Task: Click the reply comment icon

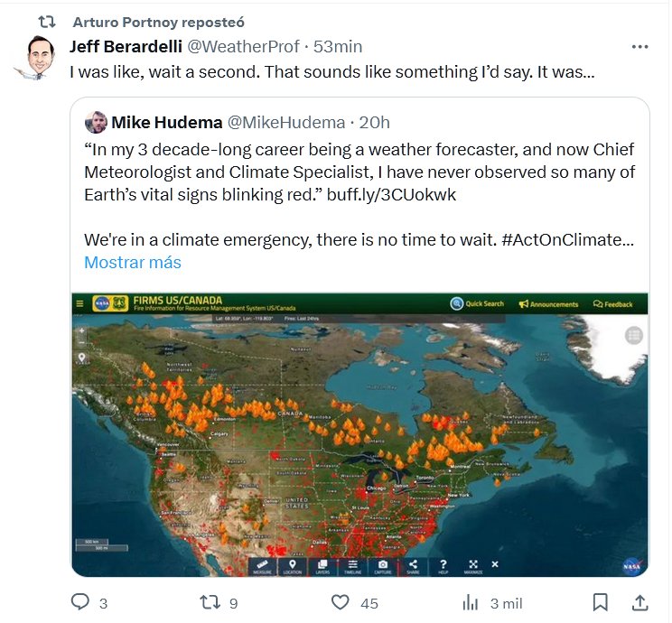Action: pyautogui.click(x=81, y=602)
